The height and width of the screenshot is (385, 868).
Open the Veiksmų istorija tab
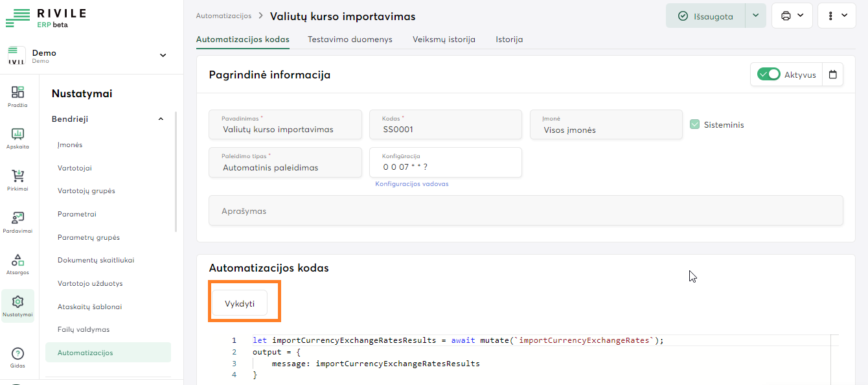(444, 40)
